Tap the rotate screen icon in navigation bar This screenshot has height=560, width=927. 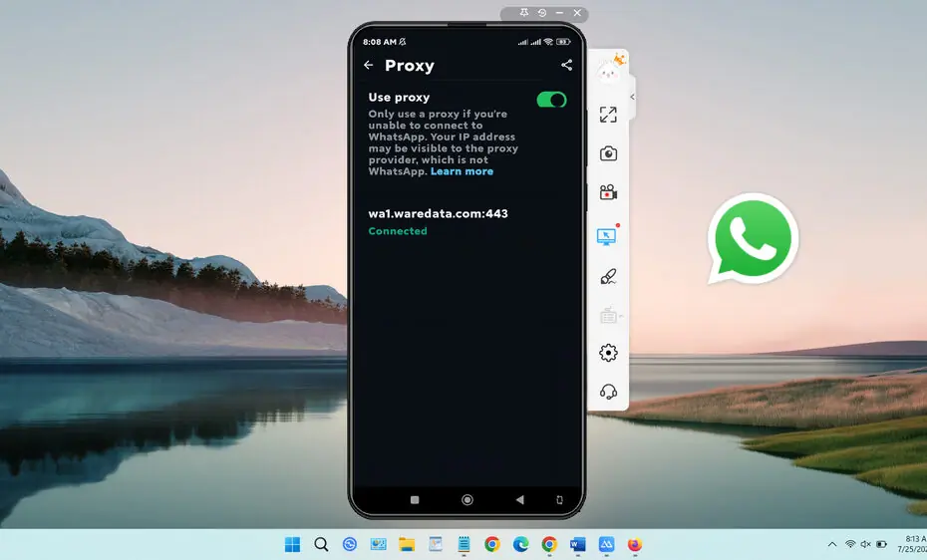pos(559,500)
